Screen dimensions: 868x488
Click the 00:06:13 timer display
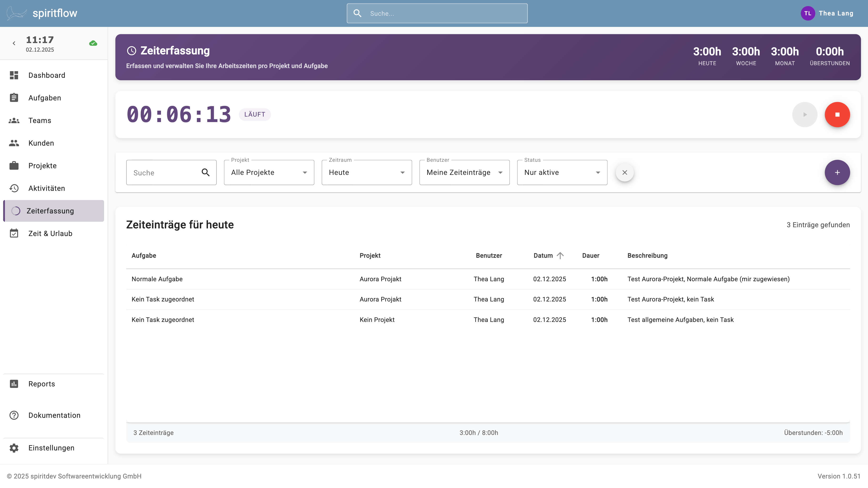click(179, 114)
